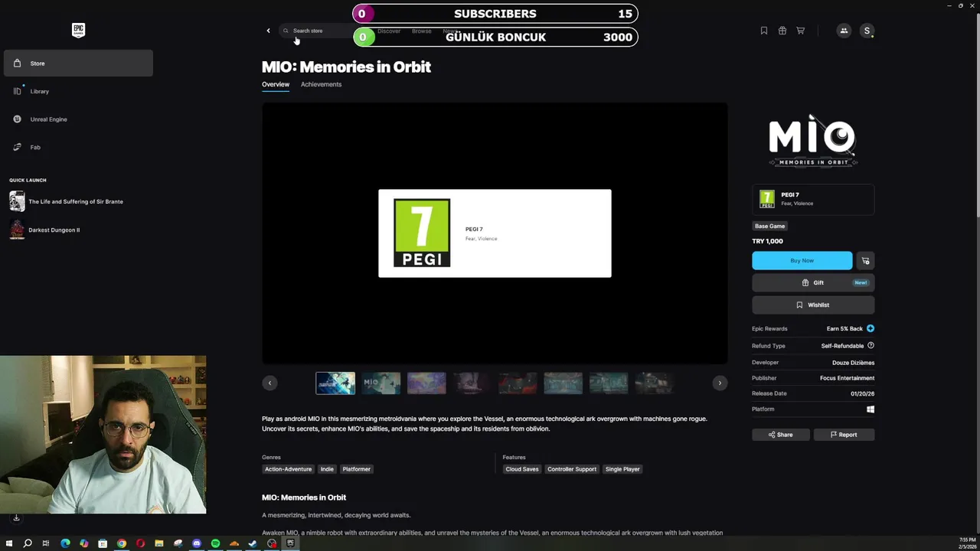
Task: Click the Self-Refundable text value
Action: 842,346
